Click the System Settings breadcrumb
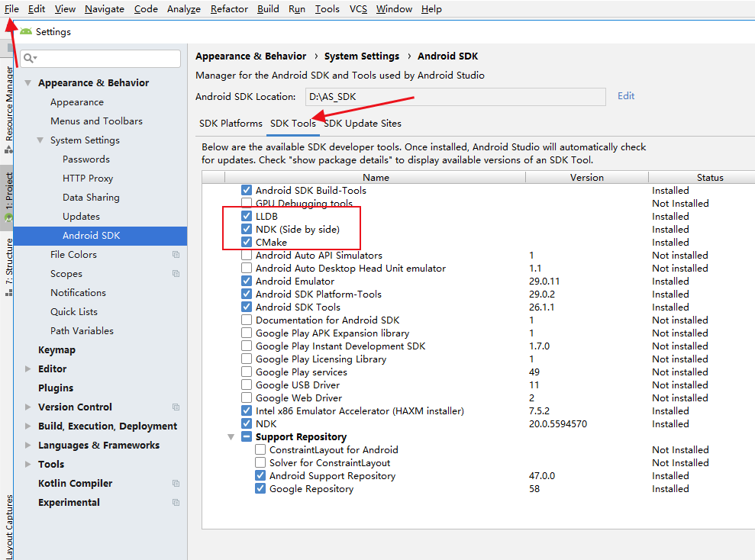The image size is (755, 560). (x=360, y=56)
